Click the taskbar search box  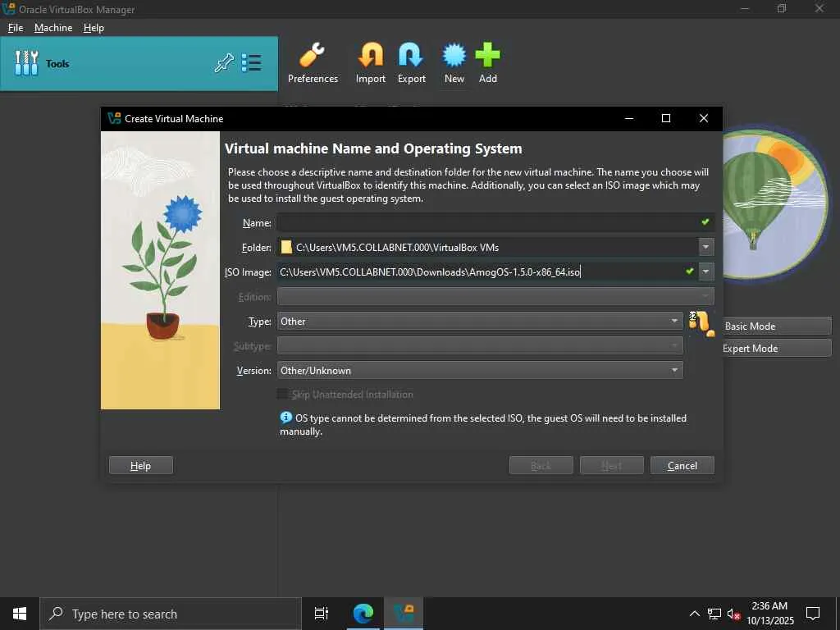click(x=171, y=614)
